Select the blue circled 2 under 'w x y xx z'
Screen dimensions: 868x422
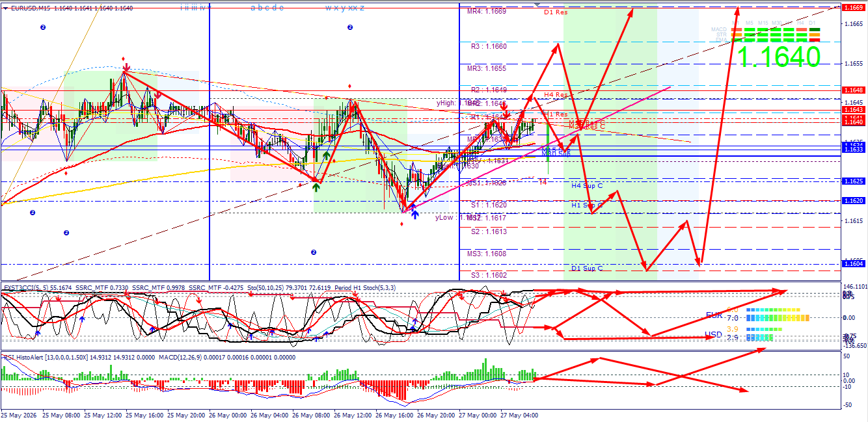click(350, 27)
